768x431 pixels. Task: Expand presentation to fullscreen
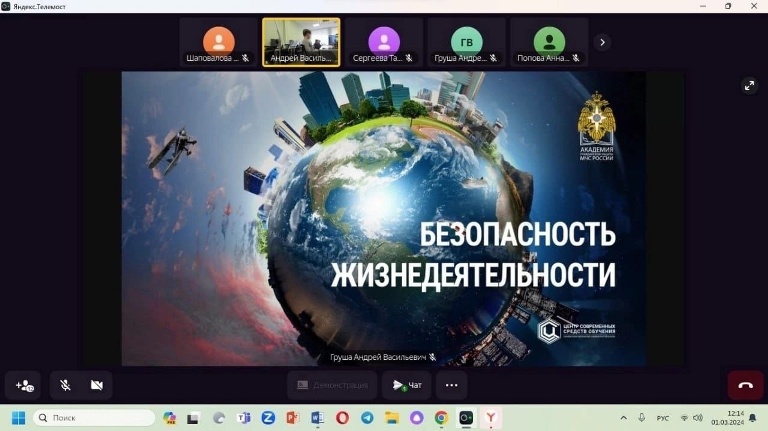coord(749,86)
